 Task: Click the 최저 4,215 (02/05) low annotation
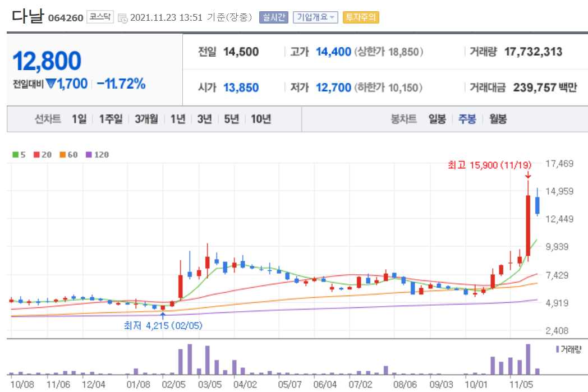click(x=164, y=325)
